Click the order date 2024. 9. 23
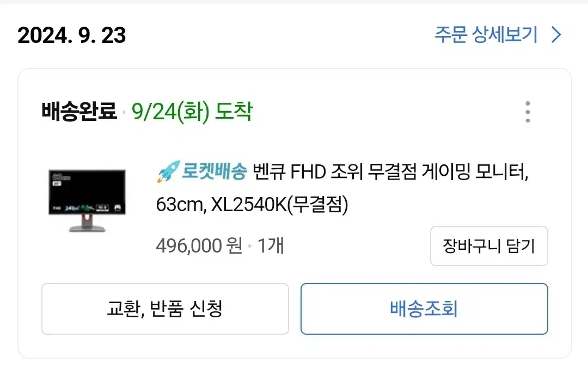The width and height of the screenshot is (588, 375). tap(72, 35)
